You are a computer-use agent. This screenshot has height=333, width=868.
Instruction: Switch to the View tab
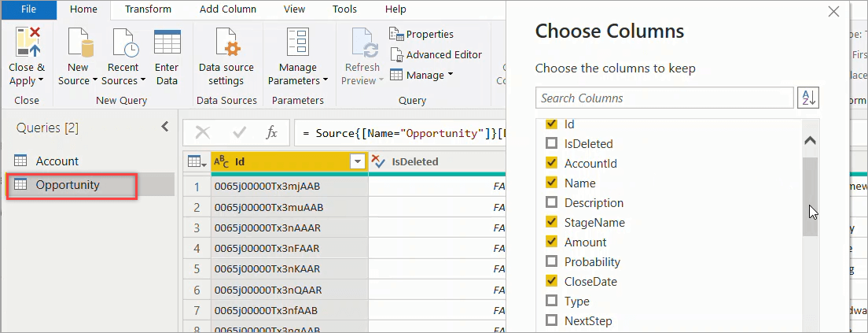(294, 9)
